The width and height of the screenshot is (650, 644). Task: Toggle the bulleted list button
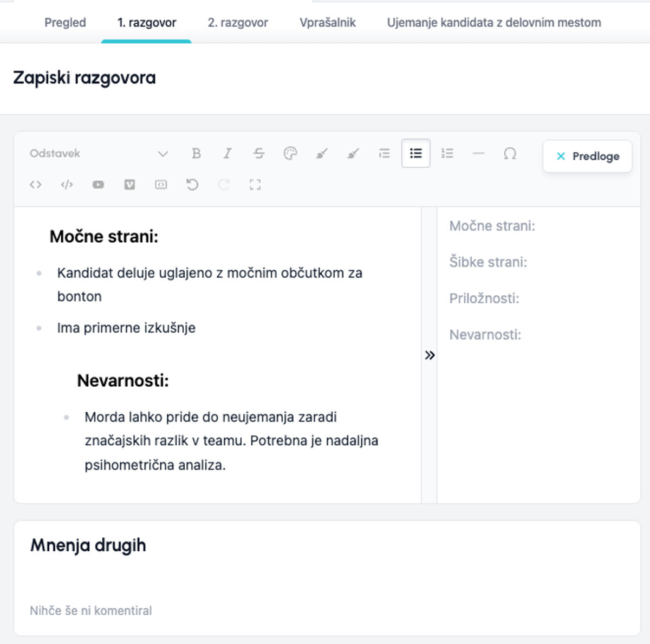(416, 153)
